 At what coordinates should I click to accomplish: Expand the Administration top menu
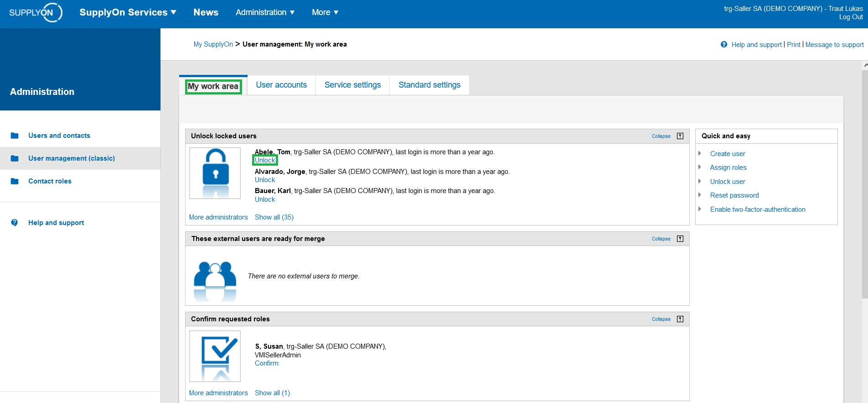265,12
